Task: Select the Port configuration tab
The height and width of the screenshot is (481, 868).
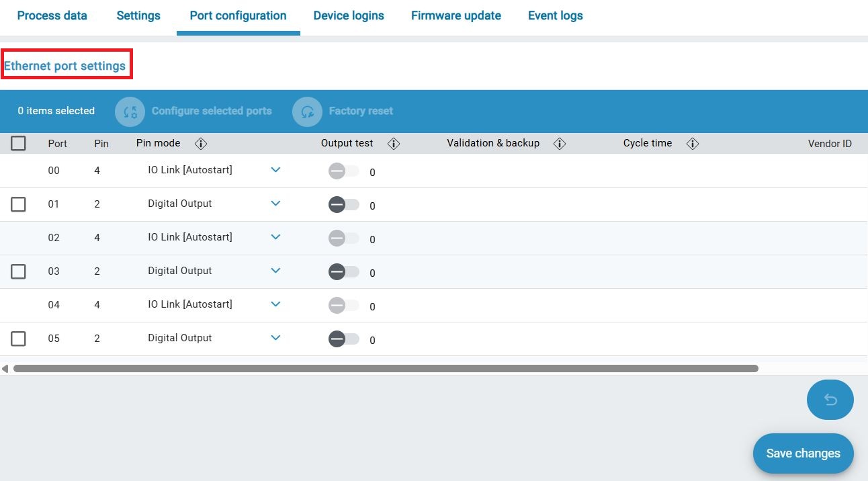Action: point(238,15)
